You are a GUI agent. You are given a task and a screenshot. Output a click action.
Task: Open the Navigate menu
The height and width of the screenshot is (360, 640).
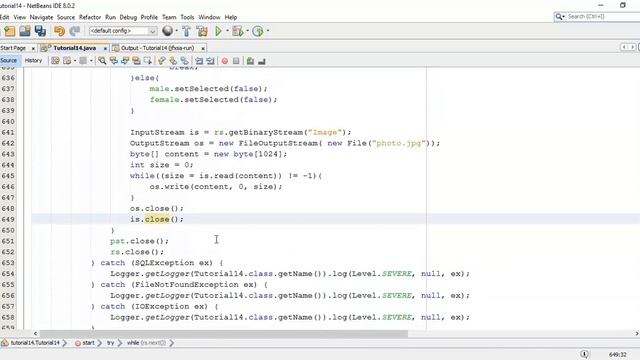coord(41,17)
